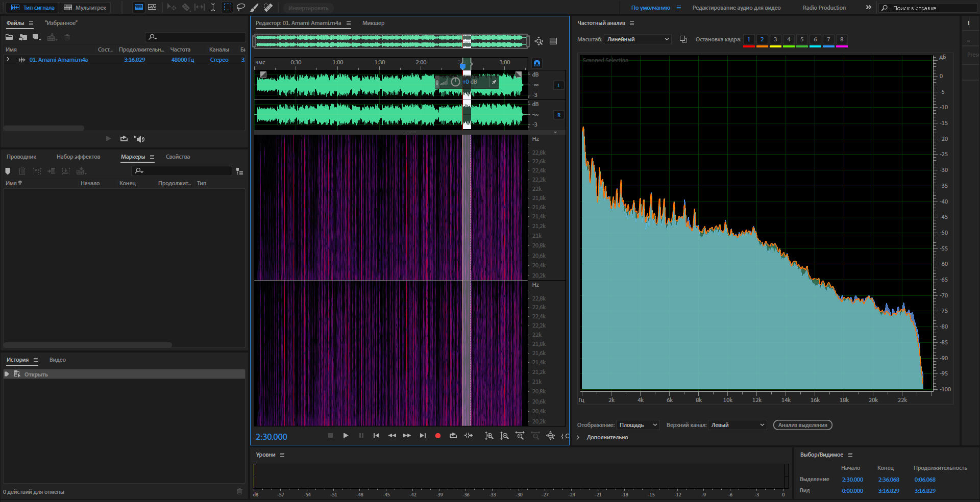Pick the Spot Healing Brush tool

click(x=268, y=7)
